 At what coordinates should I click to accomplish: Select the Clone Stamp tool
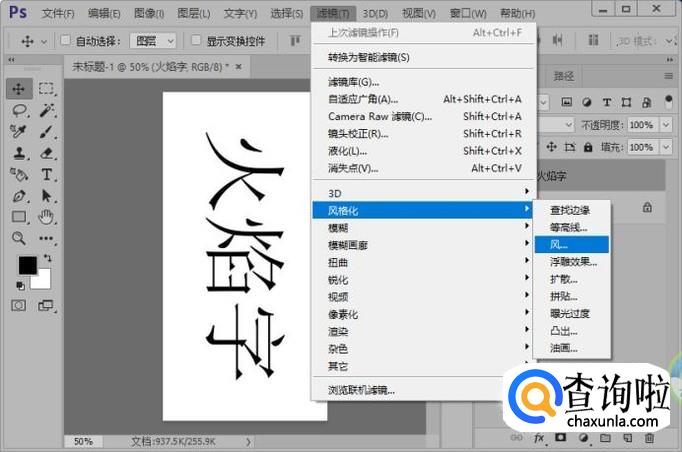point(19,153)
